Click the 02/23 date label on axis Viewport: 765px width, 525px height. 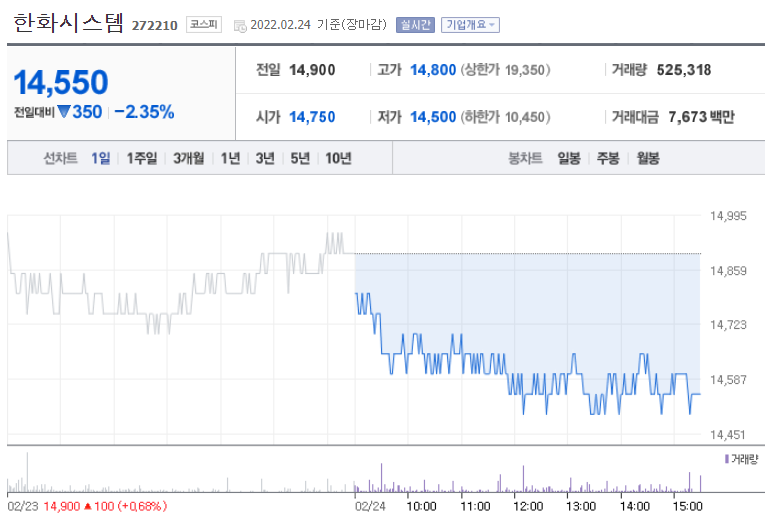tap(22, 506)
